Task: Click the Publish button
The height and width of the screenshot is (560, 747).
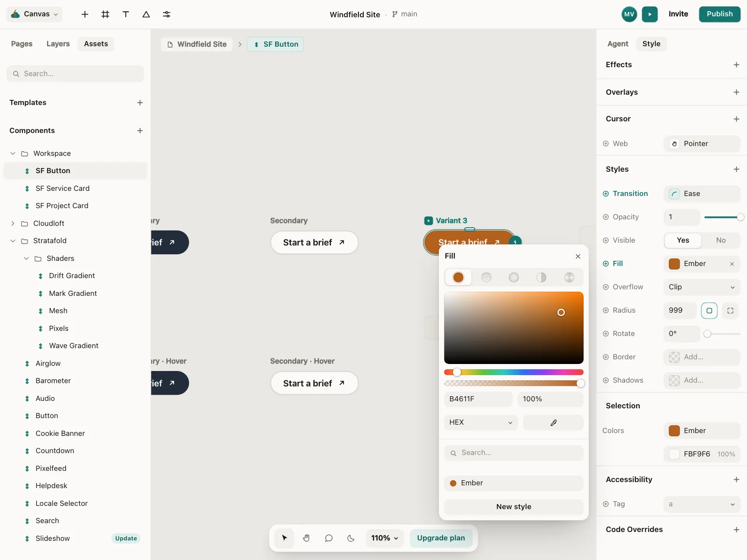Action: pos(719,14)
